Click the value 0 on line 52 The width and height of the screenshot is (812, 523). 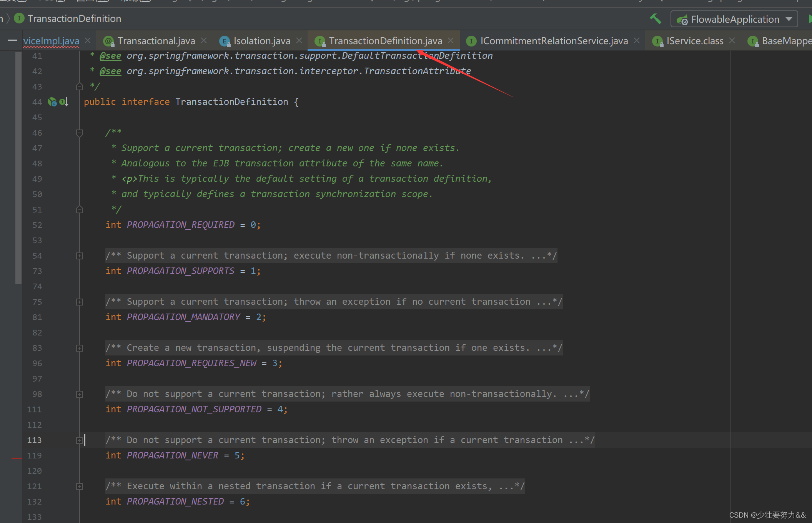[x=253, y=225]
